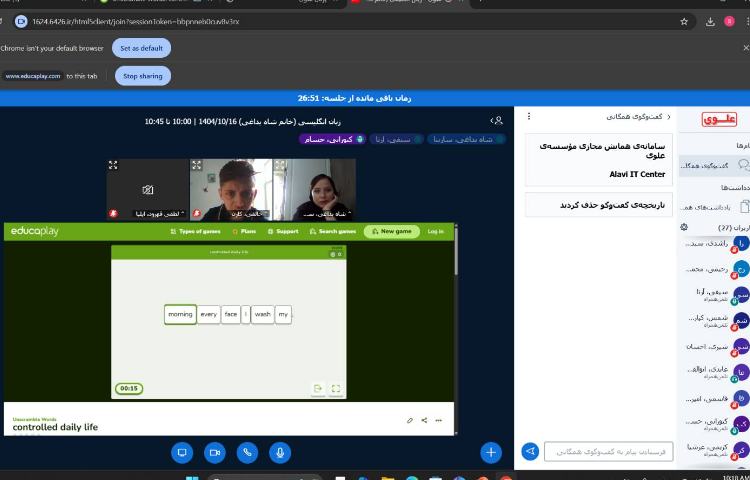This screenshot has height=480, width=750.
Task: Toggle the microphone mute button
Action: pyautogui.click(x=280, y=452)
